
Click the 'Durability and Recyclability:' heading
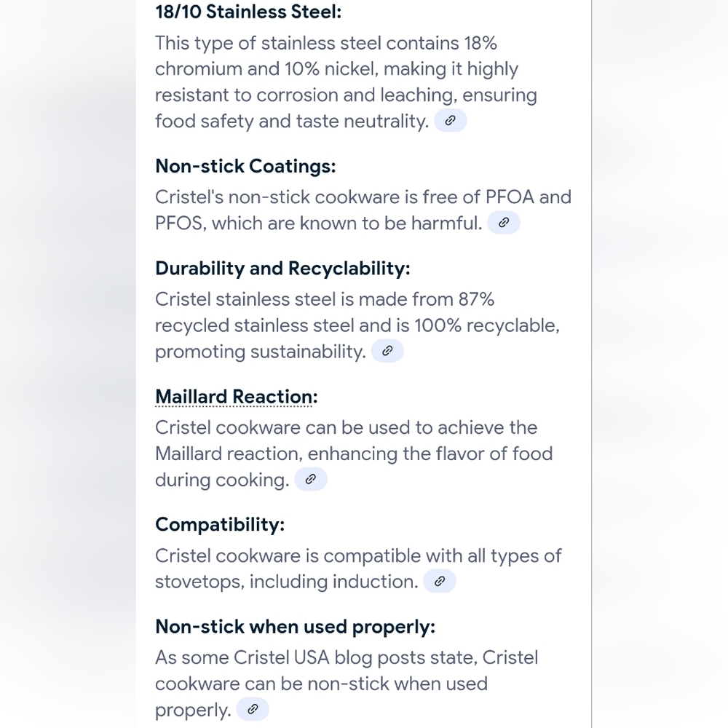(282, 269)
